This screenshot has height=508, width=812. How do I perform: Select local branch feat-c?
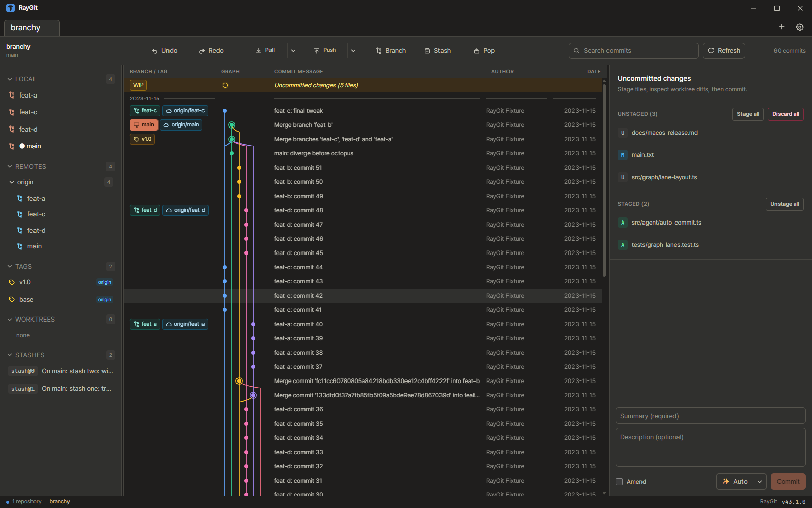click(61, 112)
